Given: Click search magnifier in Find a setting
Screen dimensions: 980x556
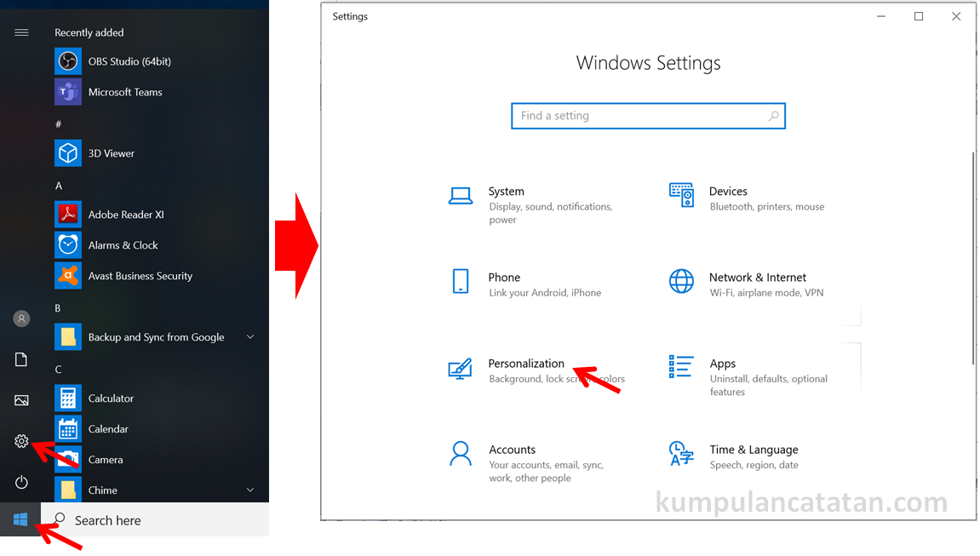Looking at the screenshot, I should point(774,116).
